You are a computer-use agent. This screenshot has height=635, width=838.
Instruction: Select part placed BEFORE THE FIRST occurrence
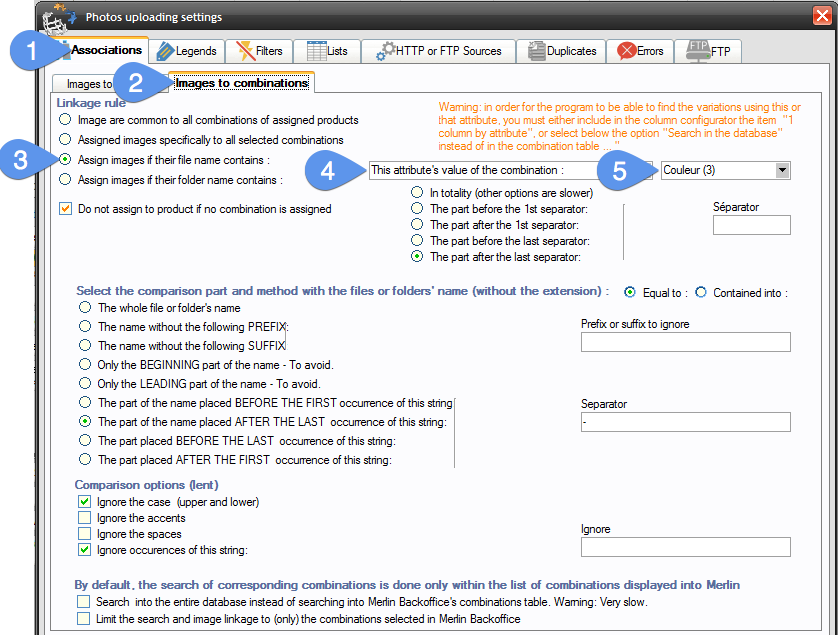(x=85, y=402)
